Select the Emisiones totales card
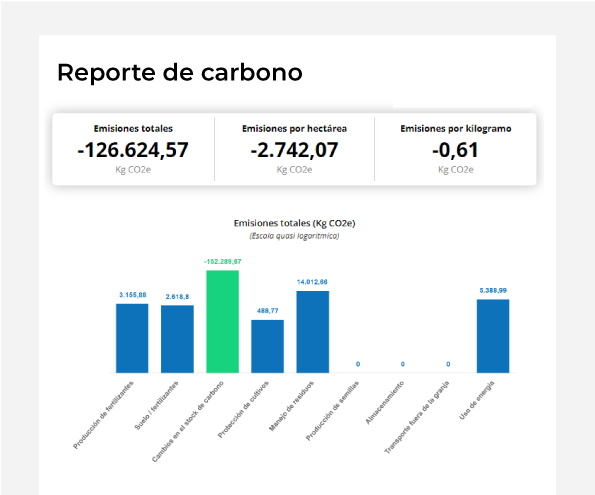 click(x=133, y=149)
